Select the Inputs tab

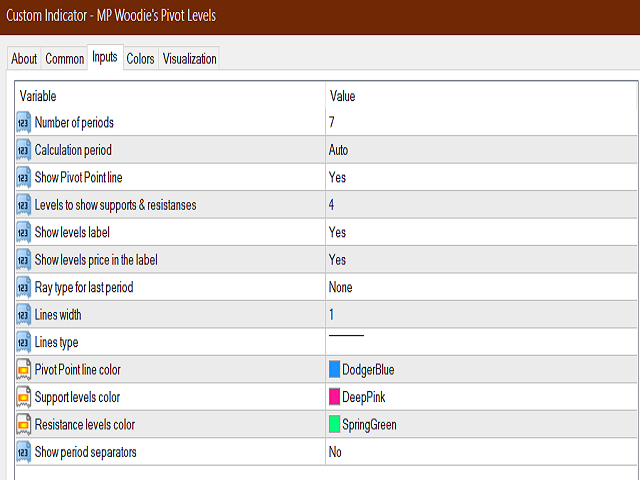tap(105, 57)
